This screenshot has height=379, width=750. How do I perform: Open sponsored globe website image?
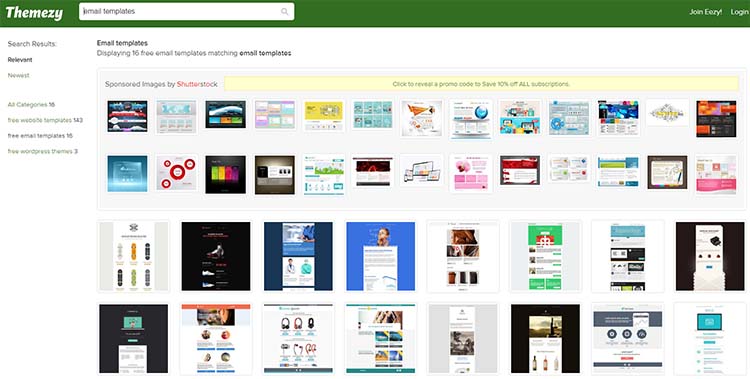point(471,119)
